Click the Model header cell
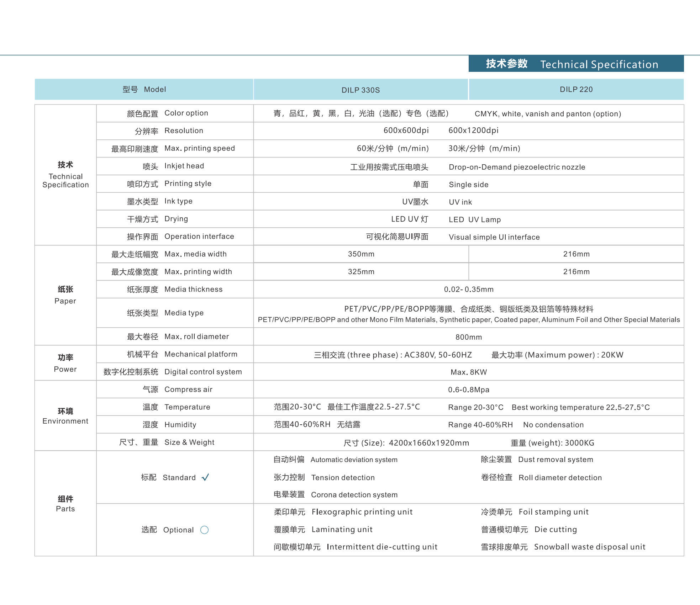Image resolution: width=700 pixels, height=605 pixels. point(144,90)
